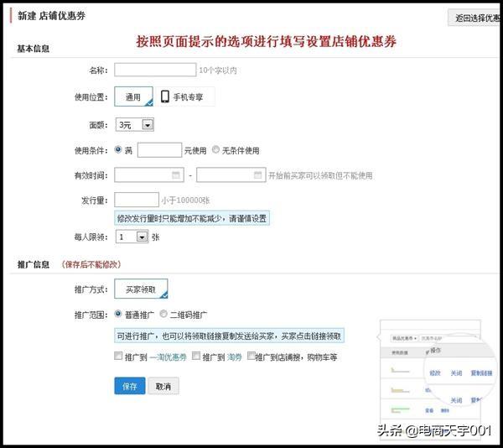Select the 买家领取 promotion method
Screen dimensions: 503x448
click(x=141, y=289)
